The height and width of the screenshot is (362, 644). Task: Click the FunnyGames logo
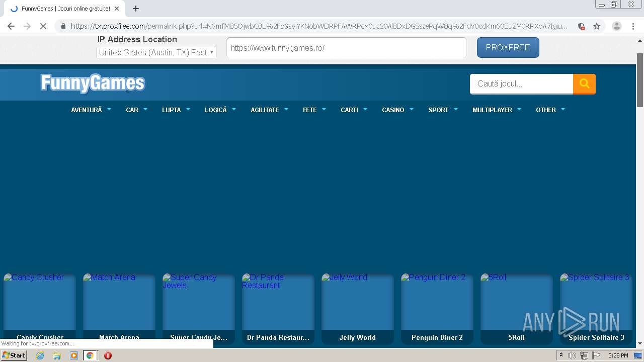click(93, 83)
